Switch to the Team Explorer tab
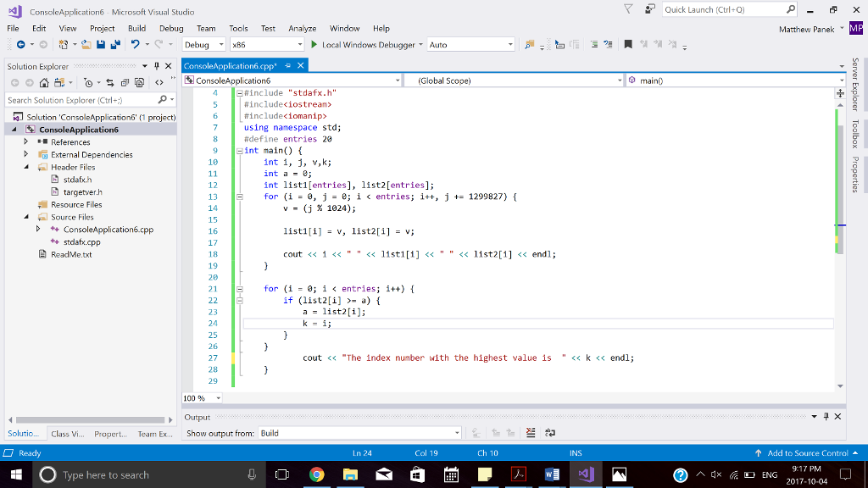The height and width of the screenshot is (488, 868). click(155, 434)
